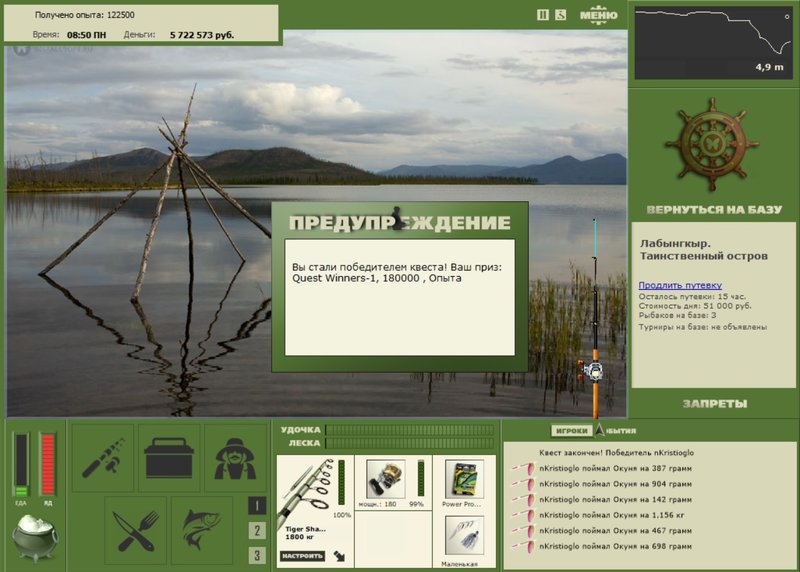Click the ПРЕДУПРЕЖДЕНИЕ dialog title
Viewport: 800px width, 572px height.
[399, 223]
